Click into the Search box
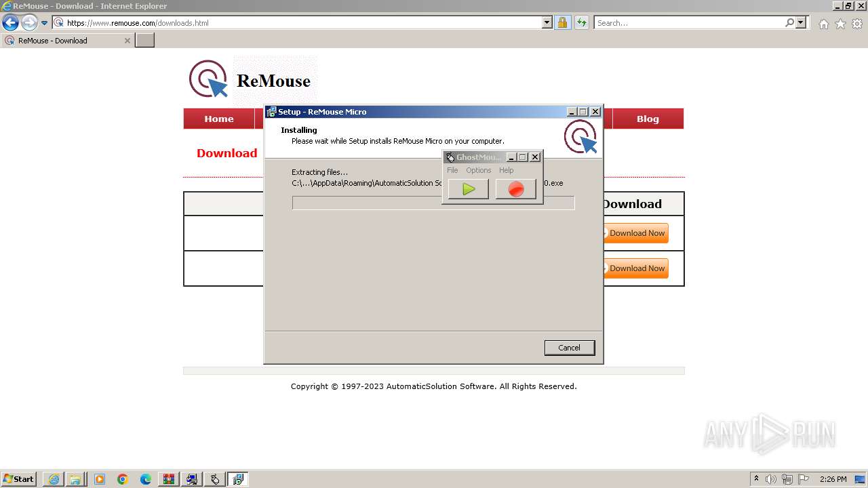Image resolution: width=868 pixels, height=488 pixels. tap(689, 23)
